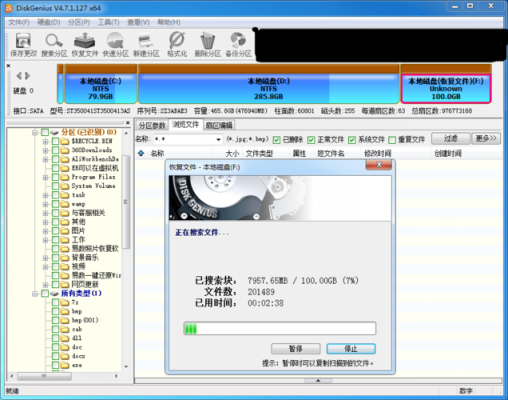Check the box next to 360Downloads folder

[56, 150]
